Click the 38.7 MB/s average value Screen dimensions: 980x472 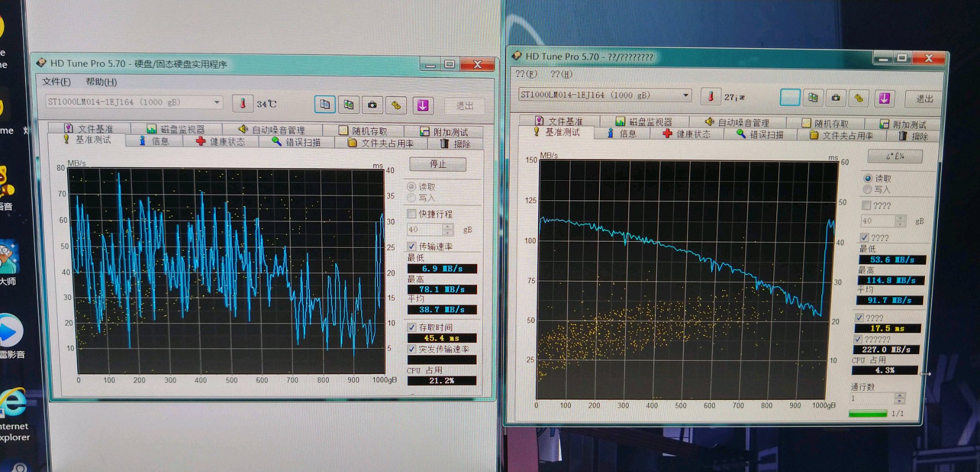pyautogui.click(x=442, y=309)
